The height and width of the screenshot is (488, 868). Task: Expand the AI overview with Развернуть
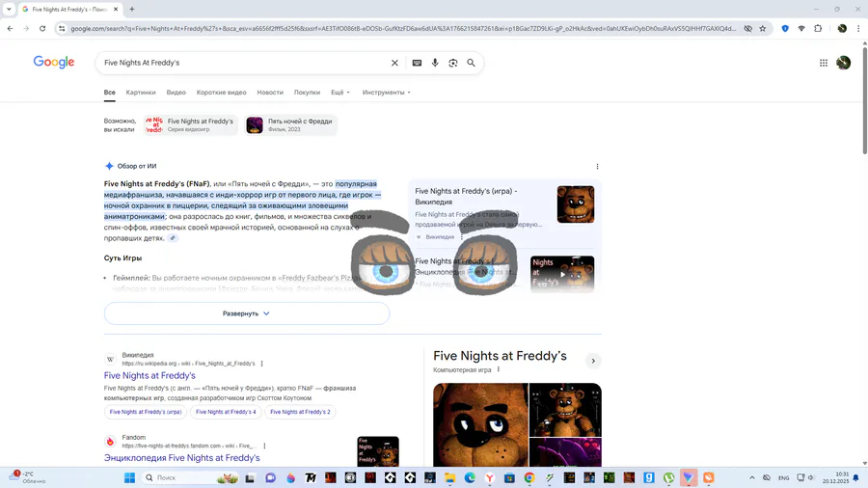[x=247, y=313]
